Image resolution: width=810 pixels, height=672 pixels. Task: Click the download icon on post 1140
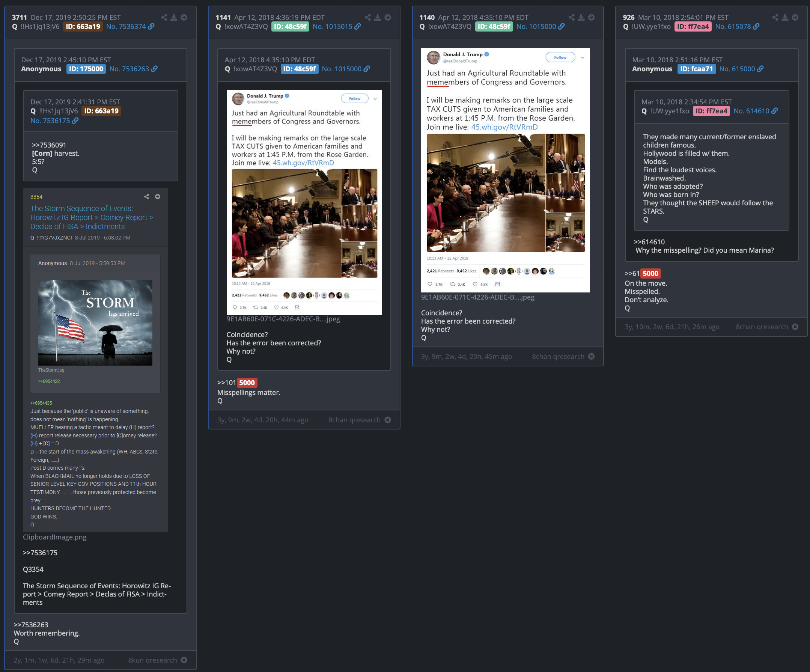click(581, 17)
